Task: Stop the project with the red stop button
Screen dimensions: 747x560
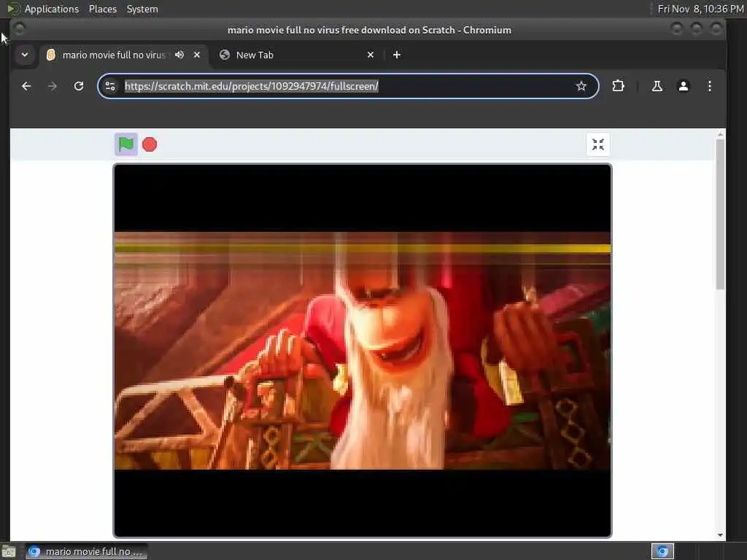Action: (150, 144)
